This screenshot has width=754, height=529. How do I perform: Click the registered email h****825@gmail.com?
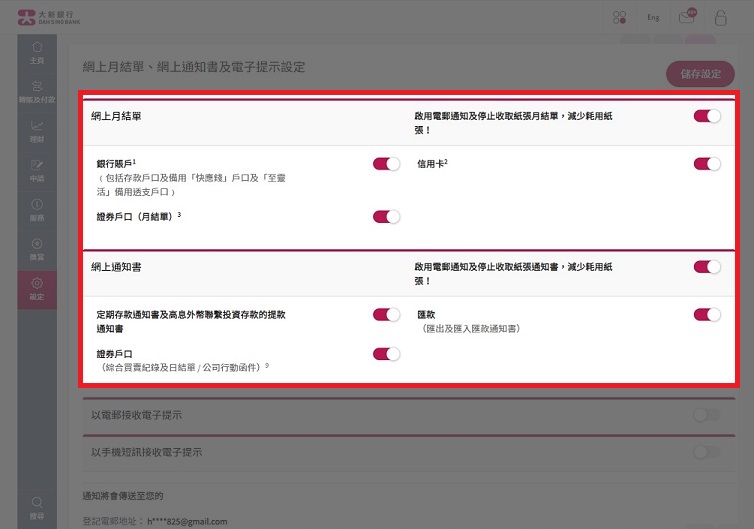[187, 521]
